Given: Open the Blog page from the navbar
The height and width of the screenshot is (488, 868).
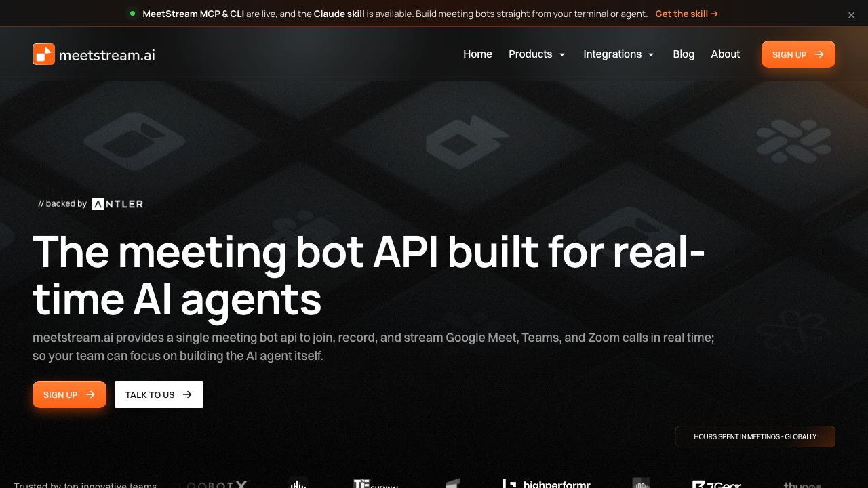Looking at the screenshot, I should (684, 54).
